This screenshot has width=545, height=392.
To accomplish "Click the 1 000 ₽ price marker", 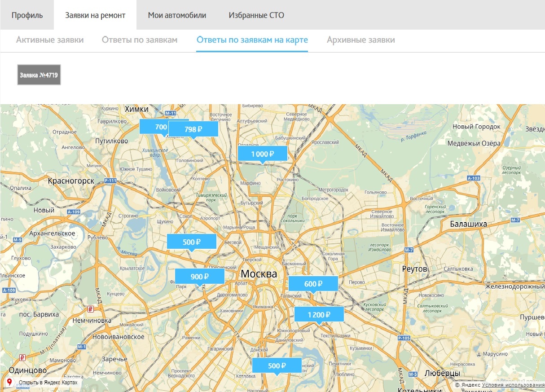I will [x=263, y=154].
